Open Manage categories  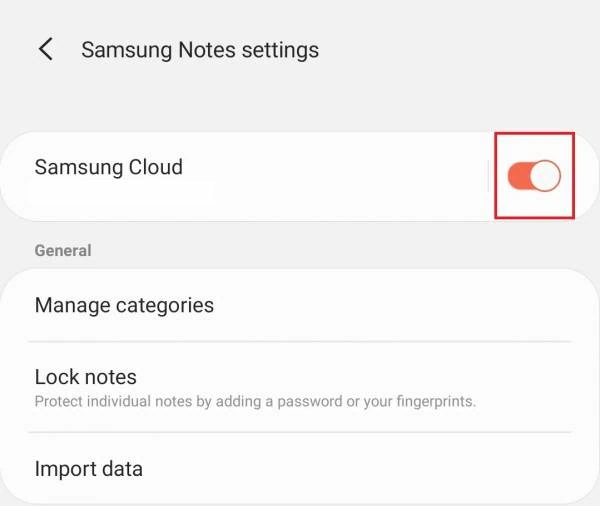coord(300,305)
